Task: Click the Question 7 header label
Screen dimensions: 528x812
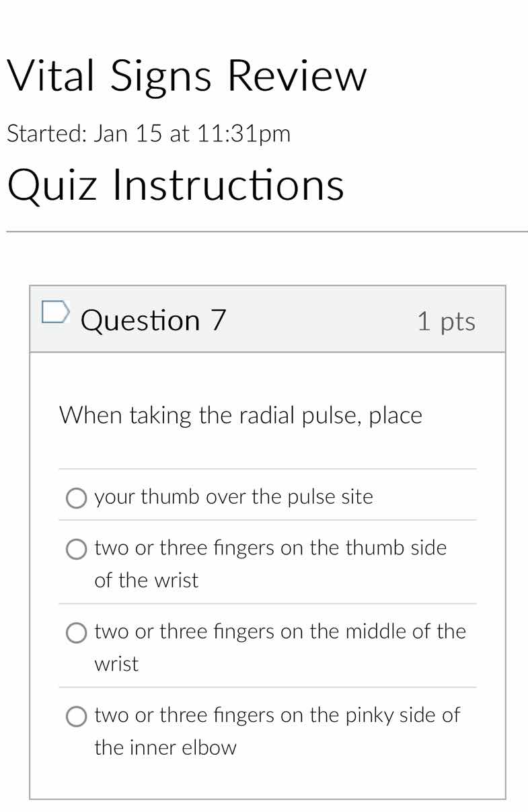Action: pyautogui.click(x=153, y=320)
